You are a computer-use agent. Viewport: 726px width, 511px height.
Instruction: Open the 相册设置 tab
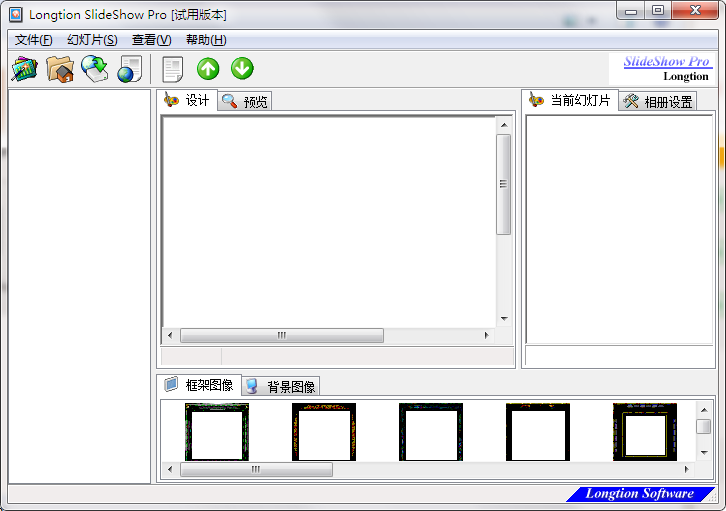click(x=657, y=101)
